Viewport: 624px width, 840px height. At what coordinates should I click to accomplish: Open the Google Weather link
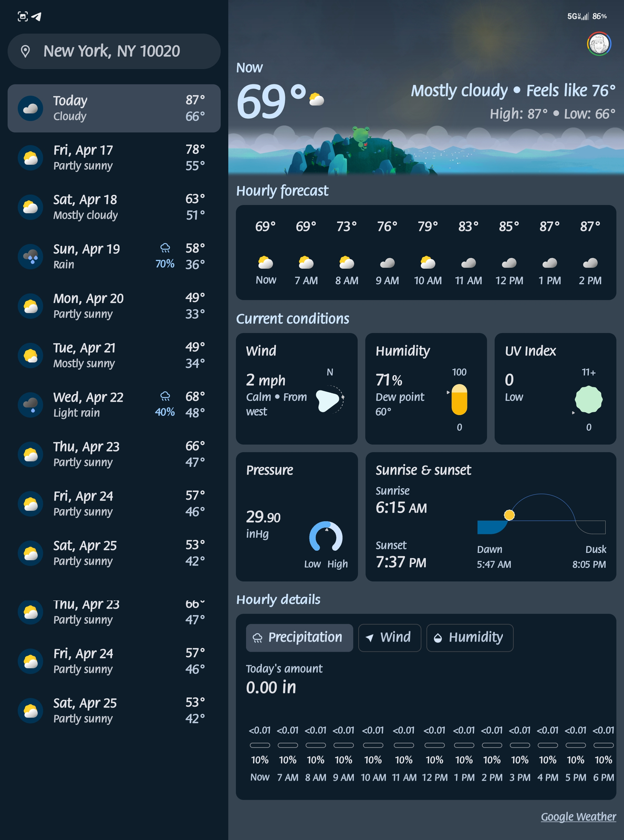pyautogui.click(x=578, y=817)
